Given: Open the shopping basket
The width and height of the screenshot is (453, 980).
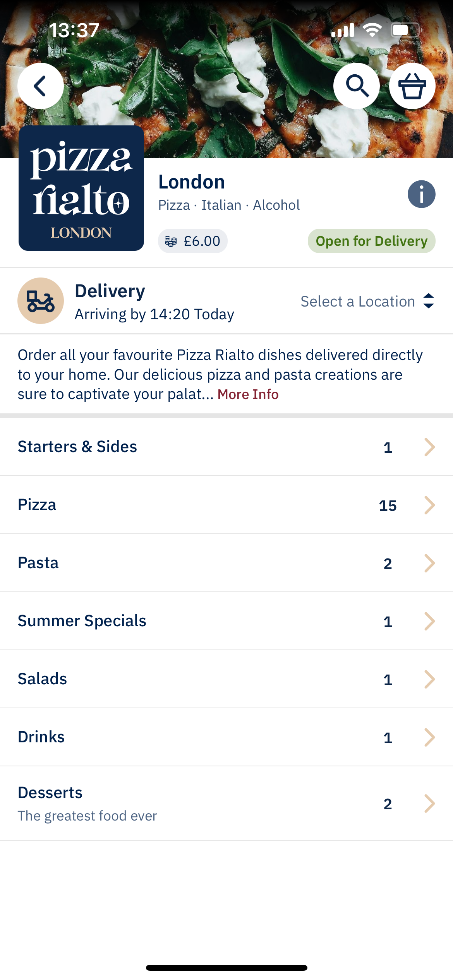Looking at the screenshot, I should tap(412, 86).
